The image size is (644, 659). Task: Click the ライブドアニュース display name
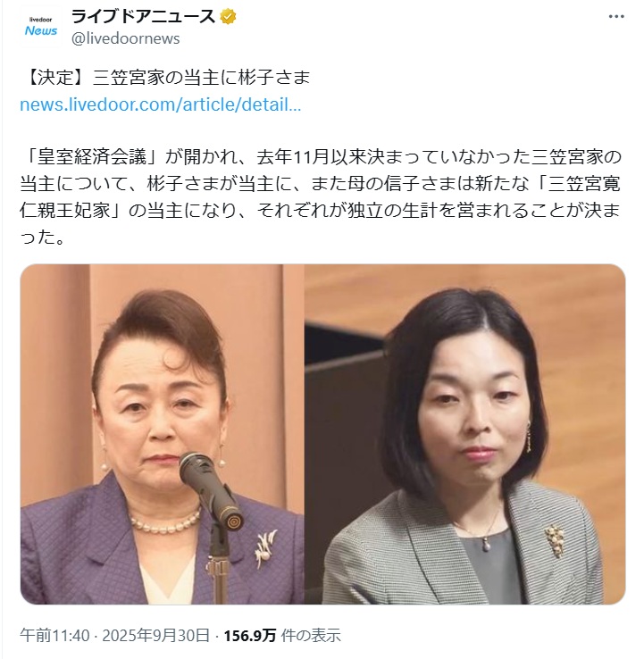[x=143, y=17]
